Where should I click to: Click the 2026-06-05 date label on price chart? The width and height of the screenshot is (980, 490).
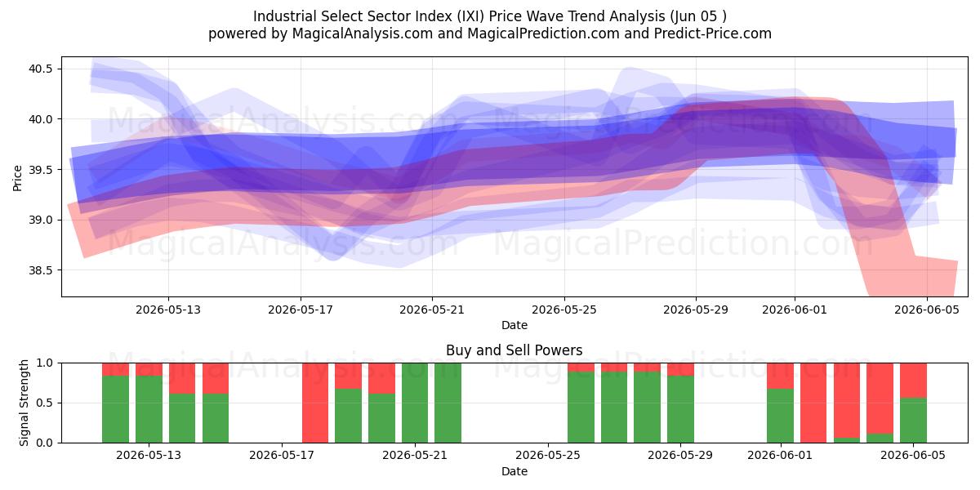[x=928, y=310]
